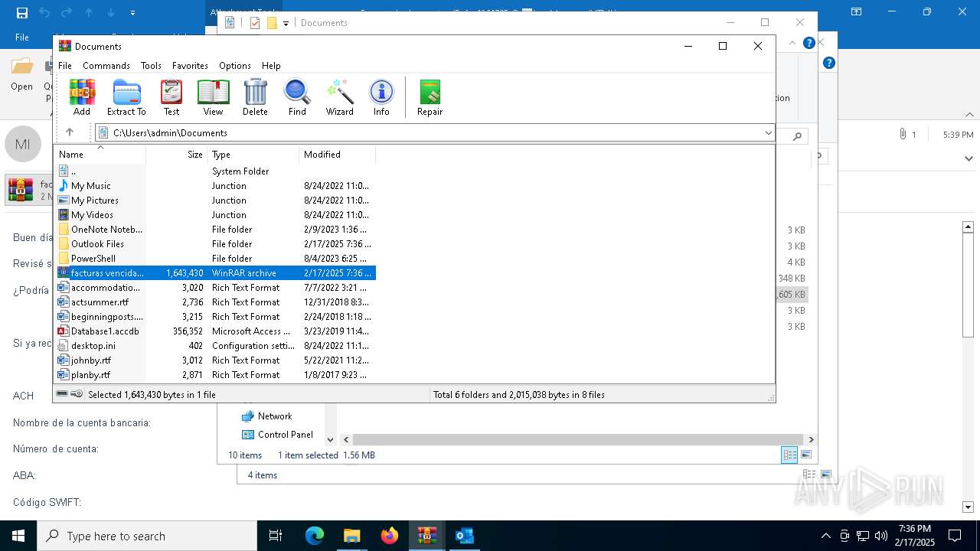Switch Explorer to large icons view
Screen dimensions: 980x551
[805, 455]
